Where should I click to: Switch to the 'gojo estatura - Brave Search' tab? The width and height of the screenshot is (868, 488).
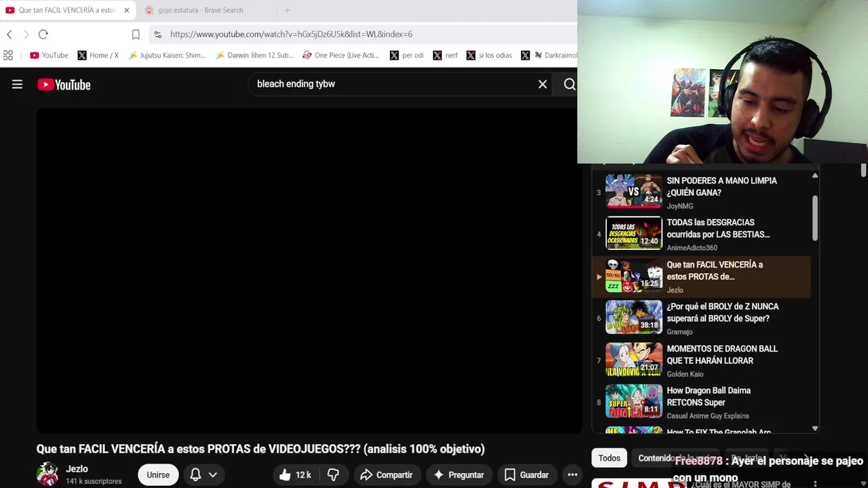click(x=201, y=10)
